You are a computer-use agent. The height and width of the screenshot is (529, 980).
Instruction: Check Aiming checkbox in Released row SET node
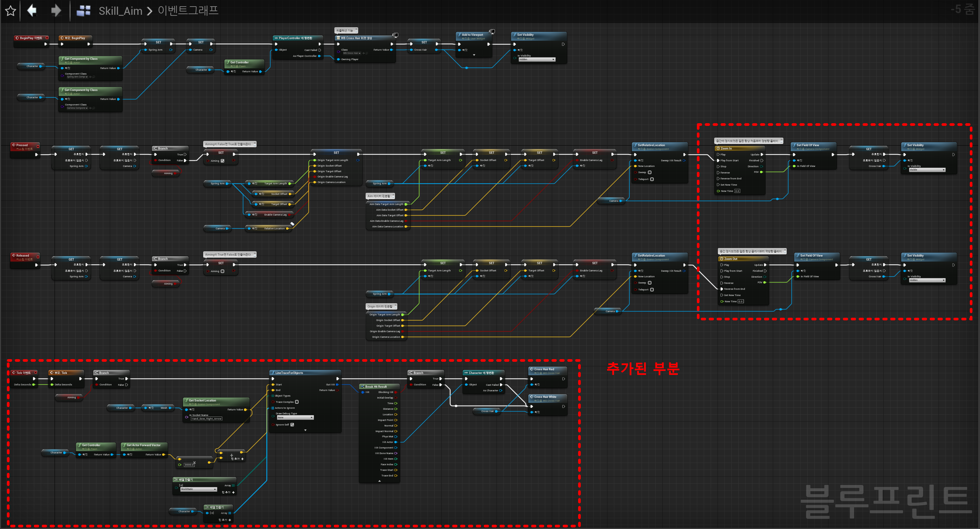tap(223, 271)
